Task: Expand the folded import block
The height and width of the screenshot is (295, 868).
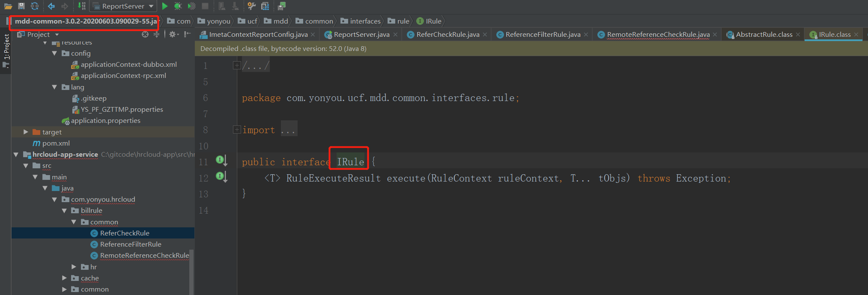Action: tap(236, 129)
